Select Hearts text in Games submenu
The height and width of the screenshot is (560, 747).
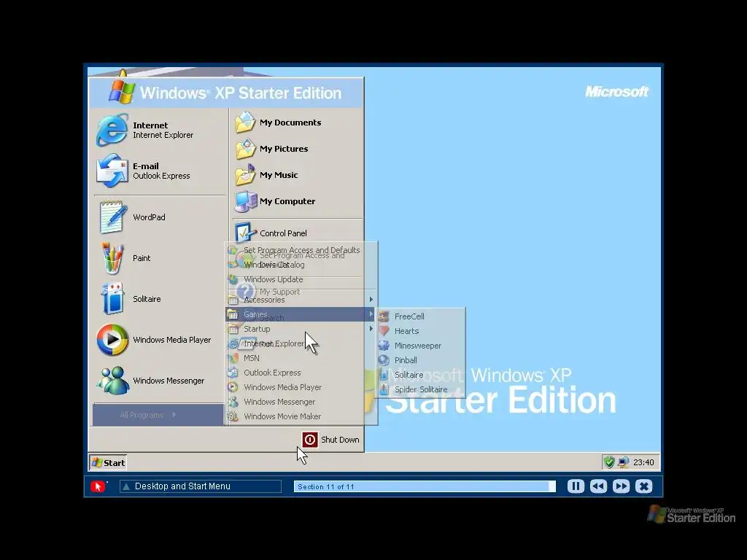tap(406, 331)
